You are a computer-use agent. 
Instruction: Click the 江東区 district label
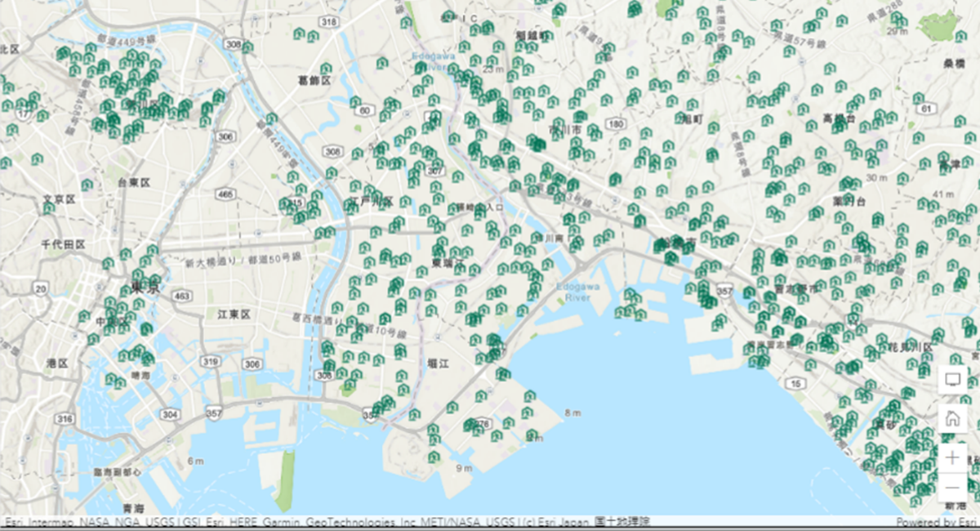point(233,315)
